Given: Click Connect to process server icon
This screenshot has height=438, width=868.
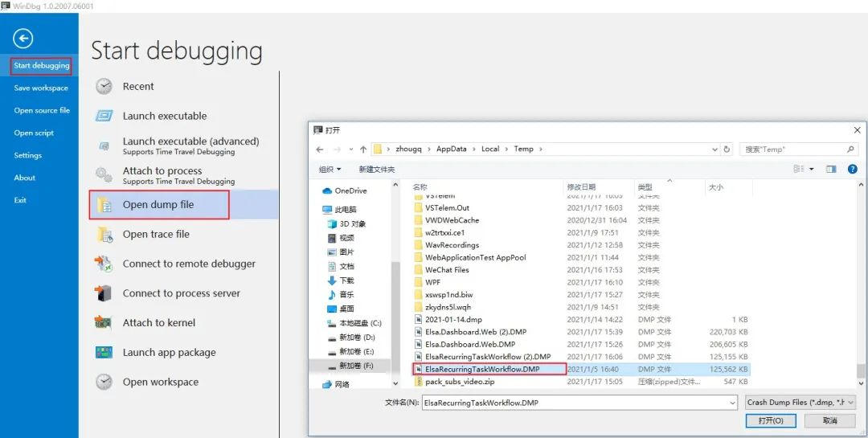Looking at the screenshot, I should [x=104, y=293].
